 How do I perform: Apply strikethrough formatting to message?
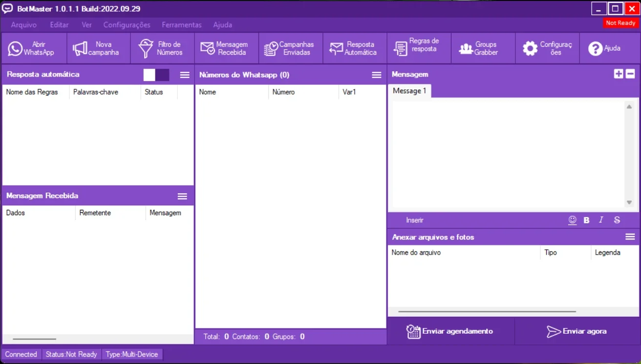pos(617,220)
